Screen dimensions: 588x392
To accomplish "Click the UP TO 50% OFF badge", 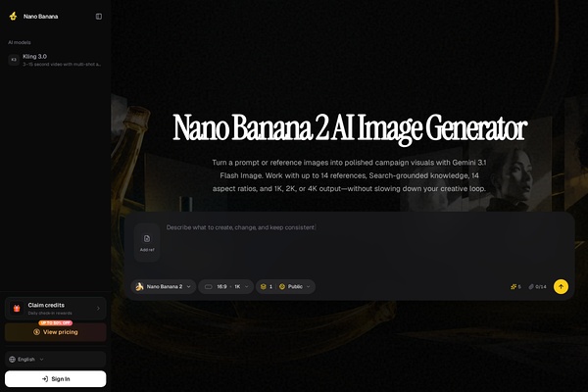I will (56, 322).
